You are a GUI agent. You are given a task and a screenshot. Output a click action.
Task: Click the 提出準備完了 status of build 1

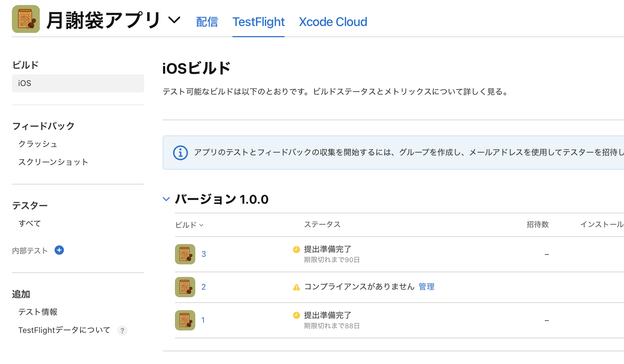328,315
